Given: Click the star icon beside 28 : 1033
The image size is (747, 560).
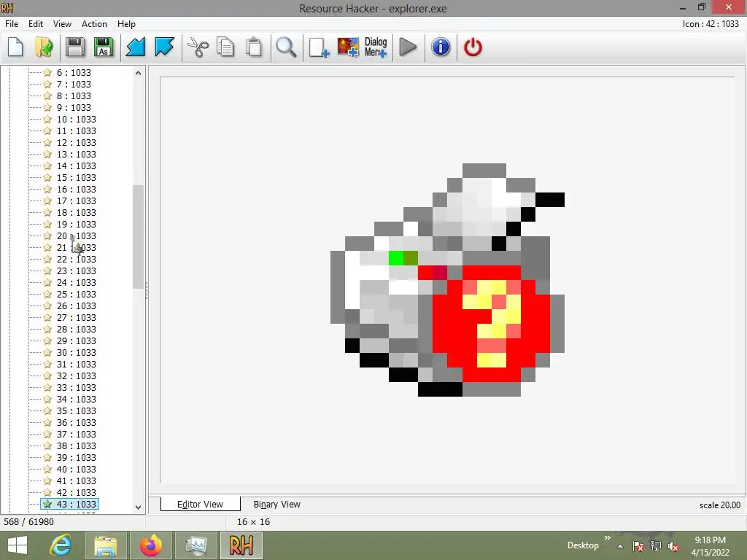Looking at the screenshot, I should pos(47,329).
